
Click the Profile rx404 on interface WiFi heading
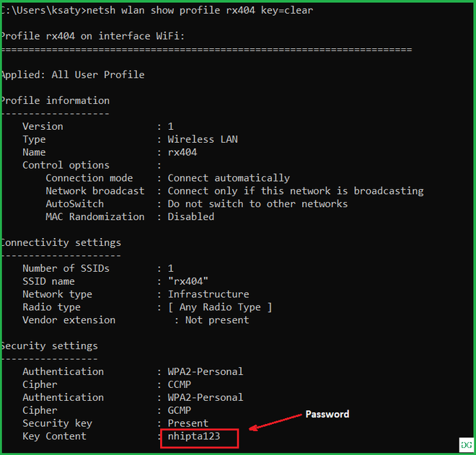click(x=92, y=36)
